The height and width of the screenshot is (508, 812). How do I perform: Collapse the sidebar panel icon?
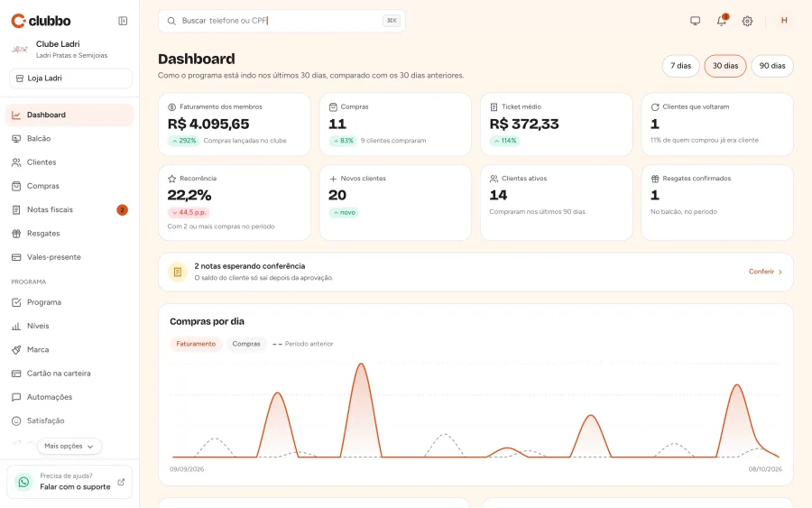[x=123, y=21]
